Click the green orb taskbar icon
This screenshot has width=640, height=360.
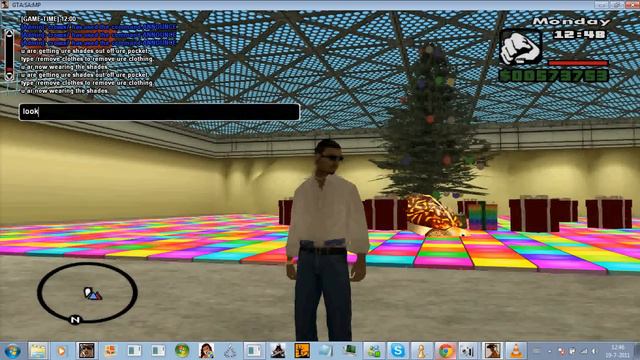[x=182, y=351]
